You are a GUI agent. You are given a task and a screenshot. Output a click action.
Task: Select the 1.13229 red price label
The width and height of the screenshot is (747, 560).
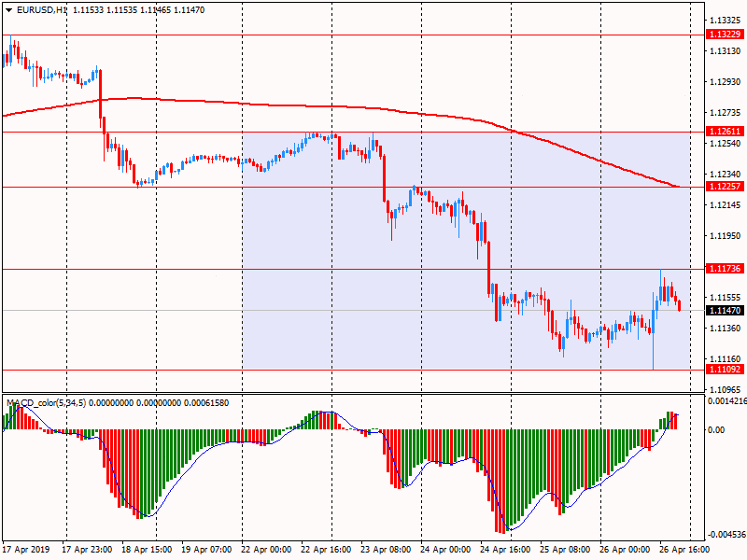725,35
